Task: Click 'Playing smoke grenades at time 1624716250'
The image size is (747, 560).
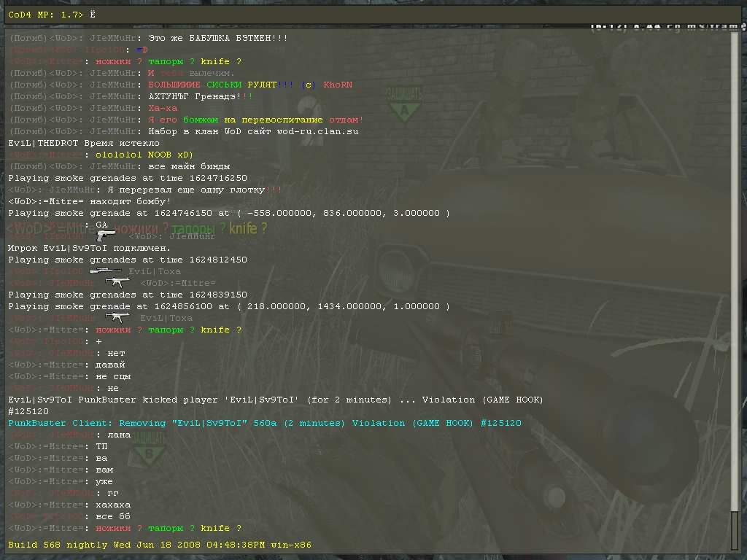Action: [x=128, y=178]
